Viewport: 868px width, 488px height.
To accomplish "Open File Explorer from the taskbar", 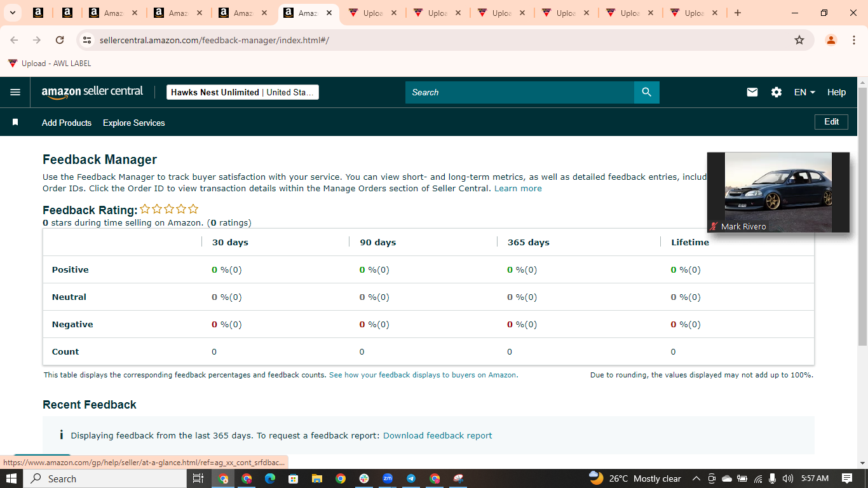I will point(317,478).
